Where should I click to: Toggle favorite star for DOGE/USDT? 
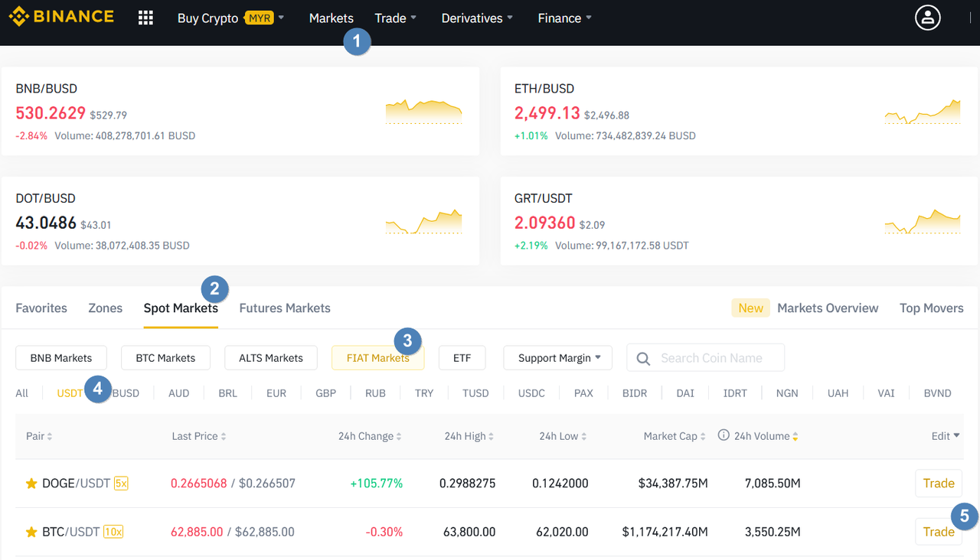[x=31, y=483]
